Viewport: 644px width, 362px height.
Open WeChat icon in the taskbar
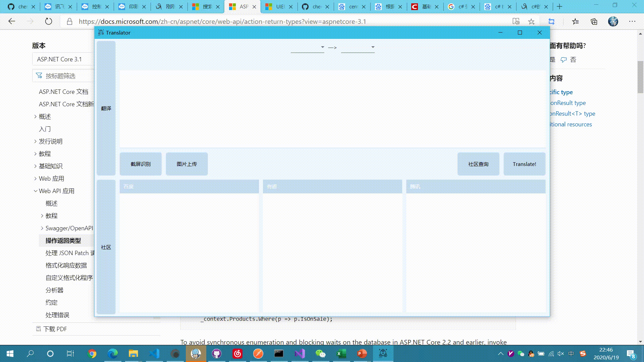point(320,354)
